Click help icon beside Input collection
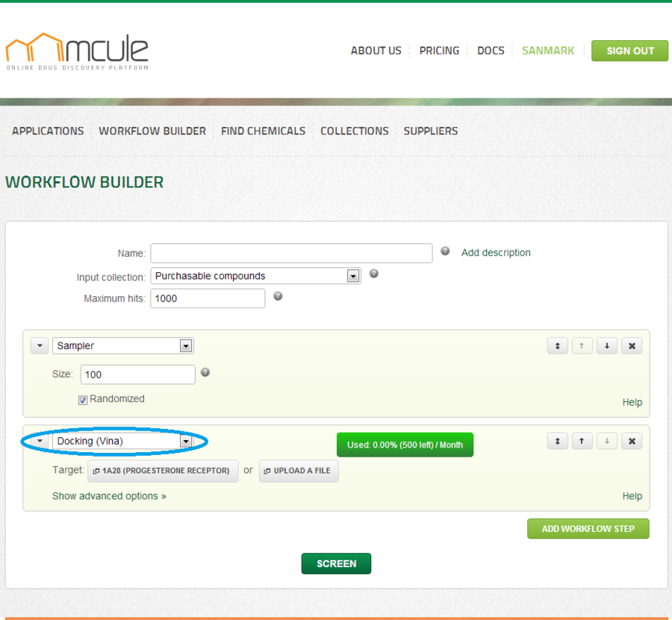 tap(374, 274)
